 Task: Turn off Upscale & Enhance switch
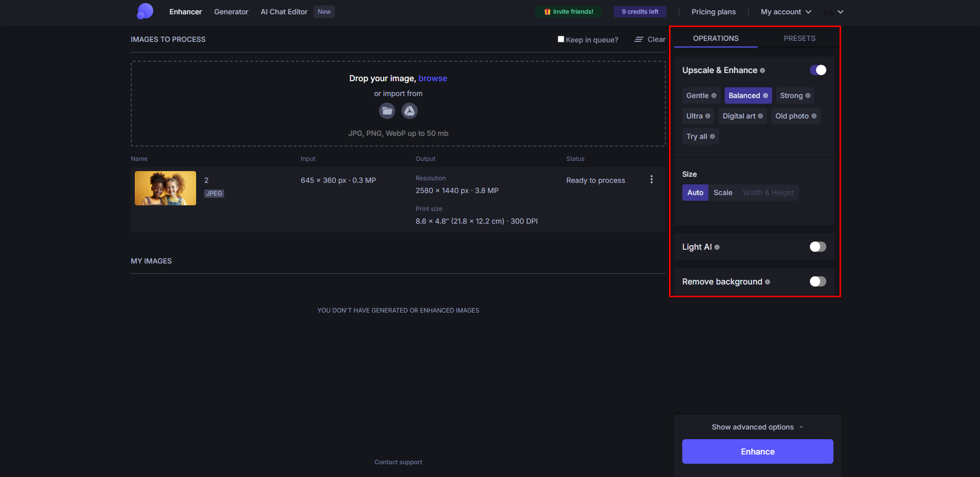[x=818, y=70]
